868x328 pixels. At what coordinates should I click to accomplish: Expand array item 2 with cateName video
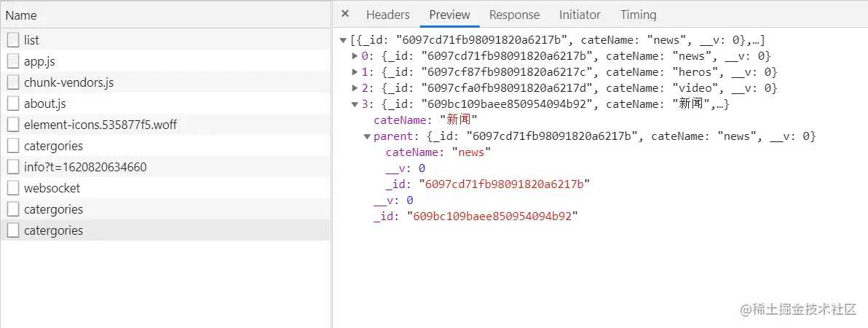(355, 89)
